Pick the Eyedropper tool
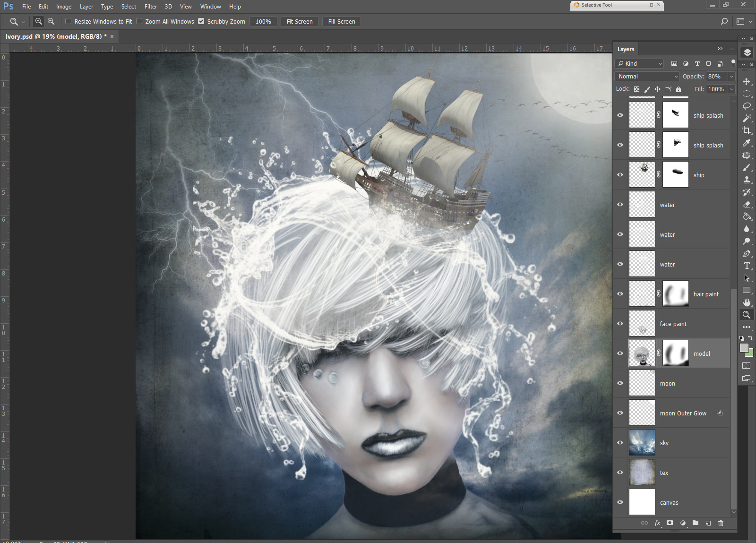 tap(747, 143)
